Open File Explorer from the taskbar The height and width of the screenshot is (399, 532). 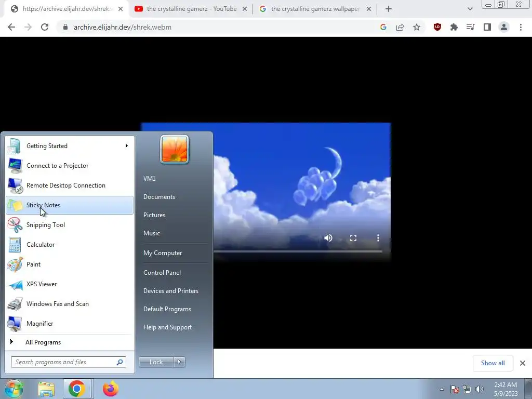46,389
